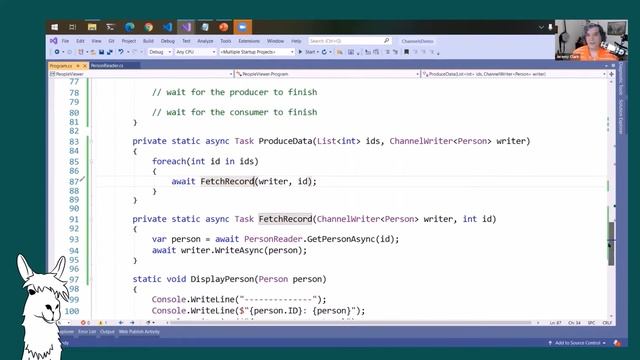
Task: Click the Start debugging button
Action: click(307, 52)
